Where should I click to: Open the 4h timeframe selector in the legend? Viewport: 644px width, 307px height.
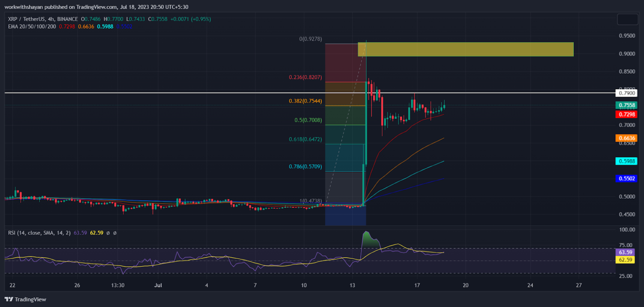(51, 19)
